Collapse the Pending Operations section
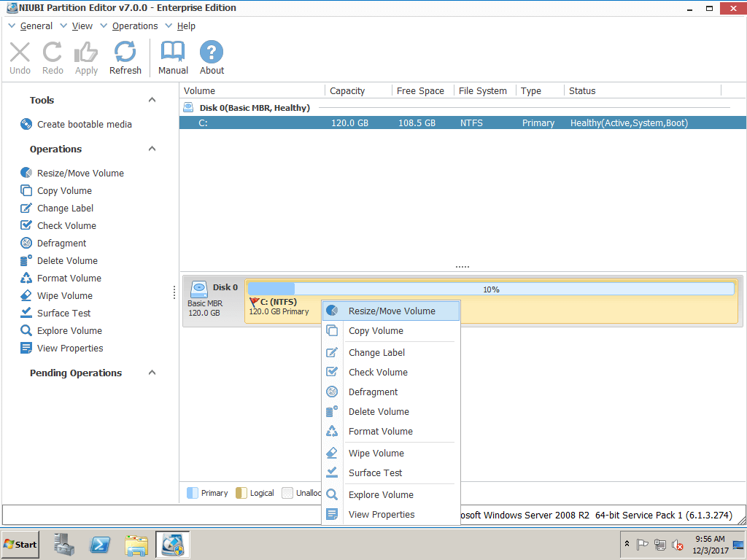Screen dimensions: 747x560 152,373
